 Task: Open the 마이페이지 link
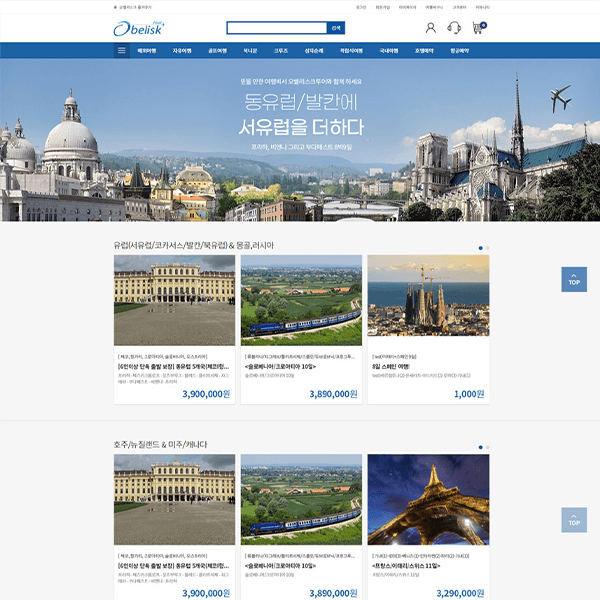pos(408,7)
